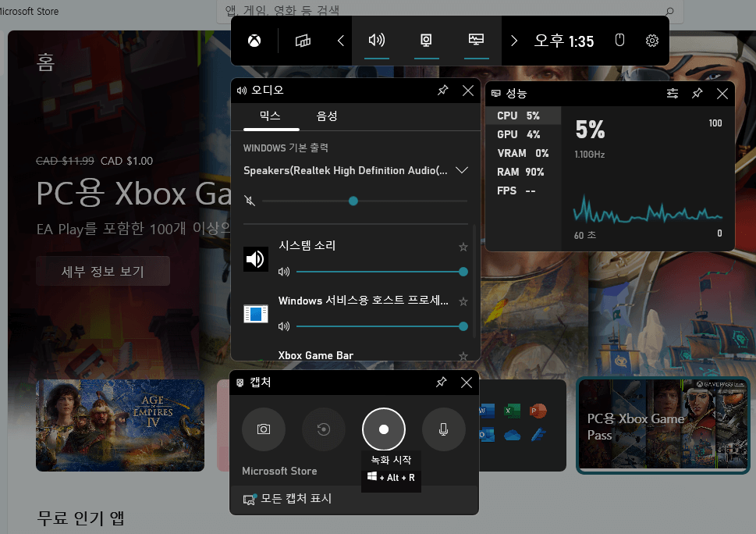Viewport: 756px width, 534px height.
Task: Take a screenshot with camera button
Action: coord(263,429)
